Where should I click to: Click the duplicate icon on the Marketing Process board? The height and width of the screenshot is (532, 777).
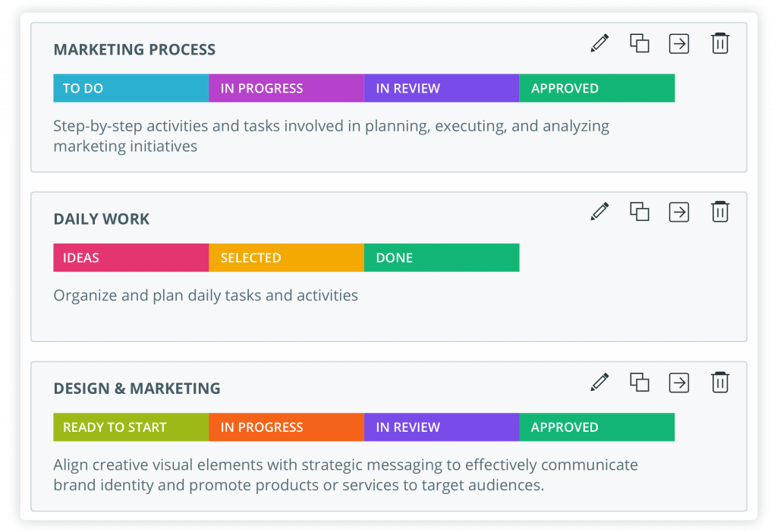point(639,43)
